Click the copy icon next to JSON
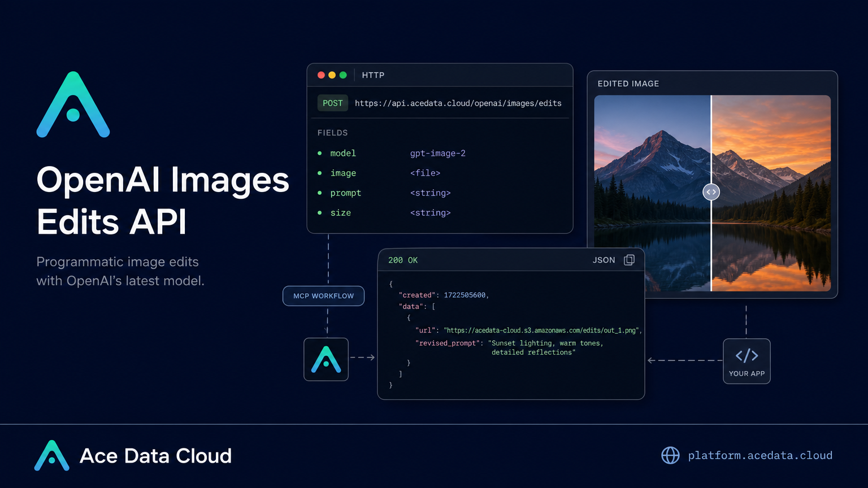This screenshot has height=488, width=868. point(629,260)
